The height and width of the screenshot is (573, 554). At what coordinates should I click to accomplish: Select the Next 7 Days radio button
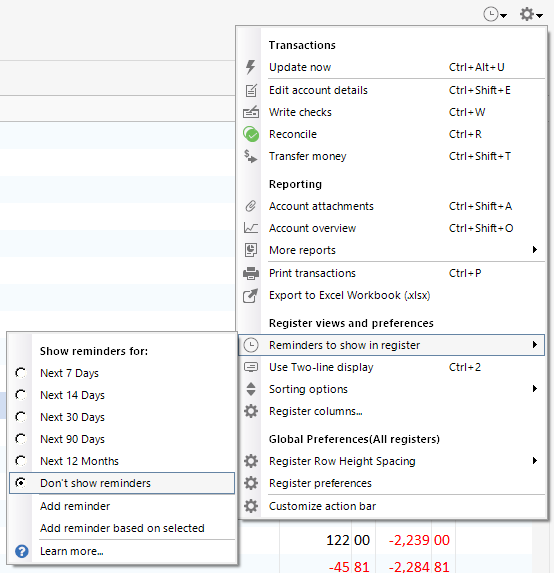(x=21, y=373)
